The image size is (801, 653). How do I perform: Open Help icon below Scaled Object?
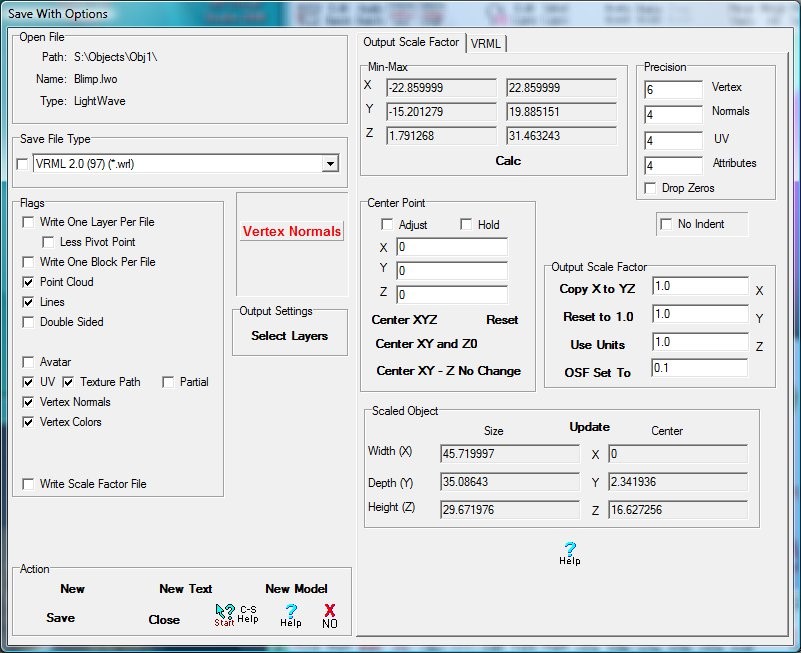point(569,553)
